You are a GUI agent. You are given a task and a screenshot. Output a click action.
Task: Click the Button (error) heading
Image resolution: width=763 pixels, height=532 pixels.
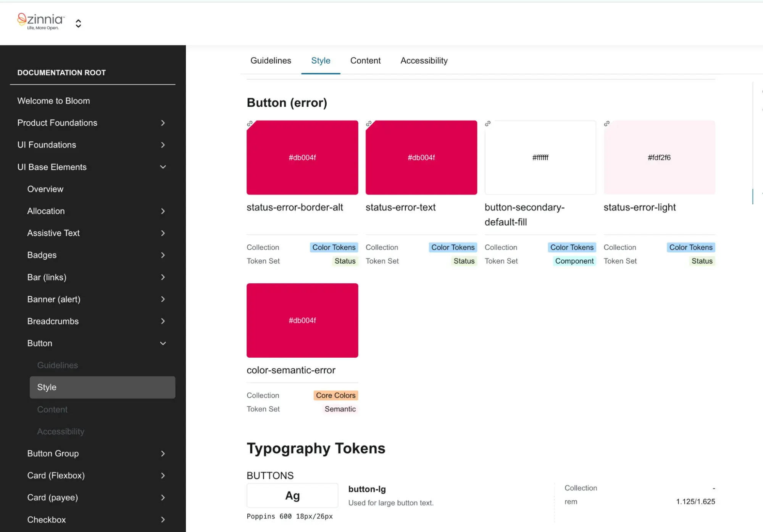(287, 103)
